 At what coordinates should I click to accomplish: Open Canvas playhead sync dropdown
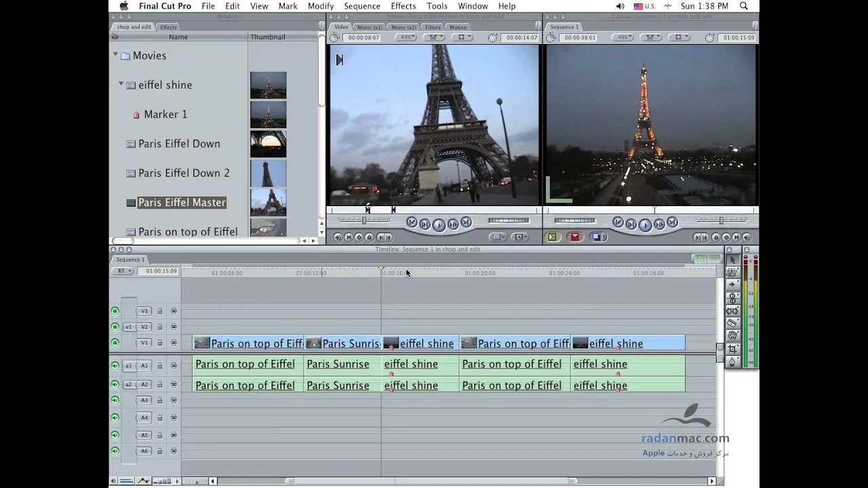[x=650, y=37]
